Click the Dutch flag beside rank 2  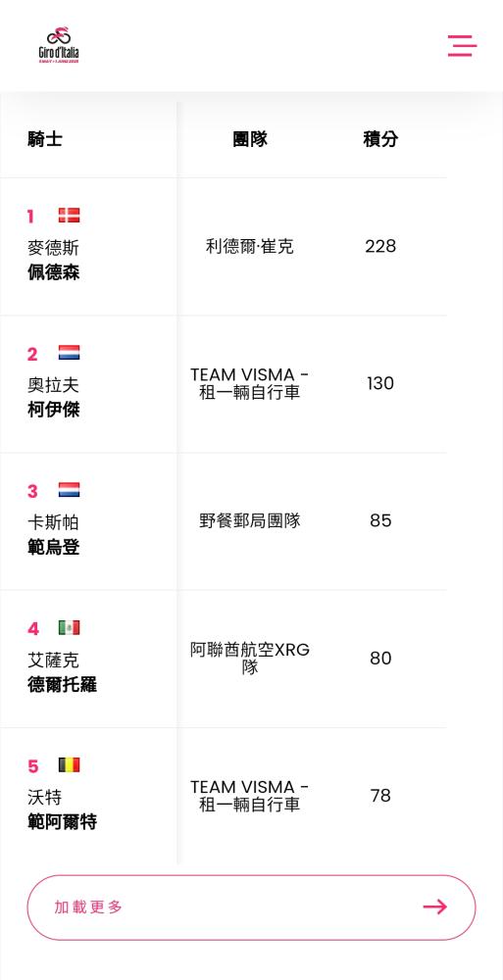click(69, 353)
